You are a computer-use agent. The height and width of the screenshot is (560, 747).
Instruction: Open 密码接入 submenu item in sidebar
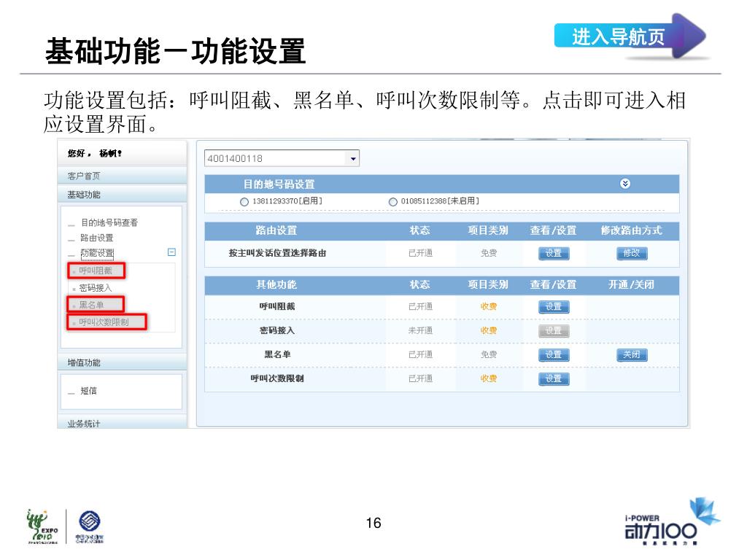pyautogui.click(x=96, y=287)
